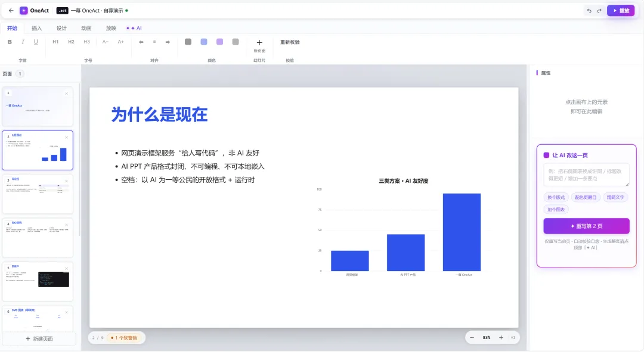Go back with the left arrow icon
The width and height of the screenshot is (644, 352).
[x=11, y=11]
